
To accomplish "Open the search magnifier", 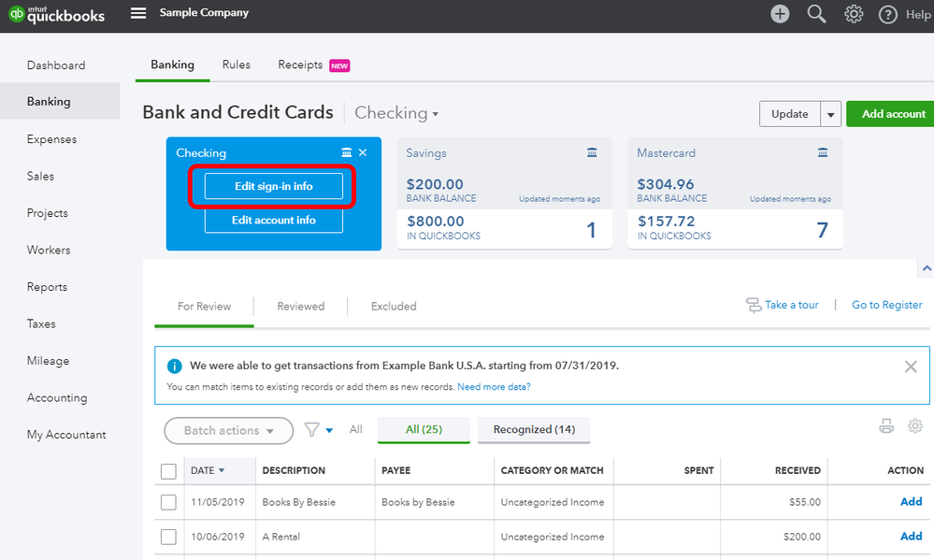I will coord(816,14).
